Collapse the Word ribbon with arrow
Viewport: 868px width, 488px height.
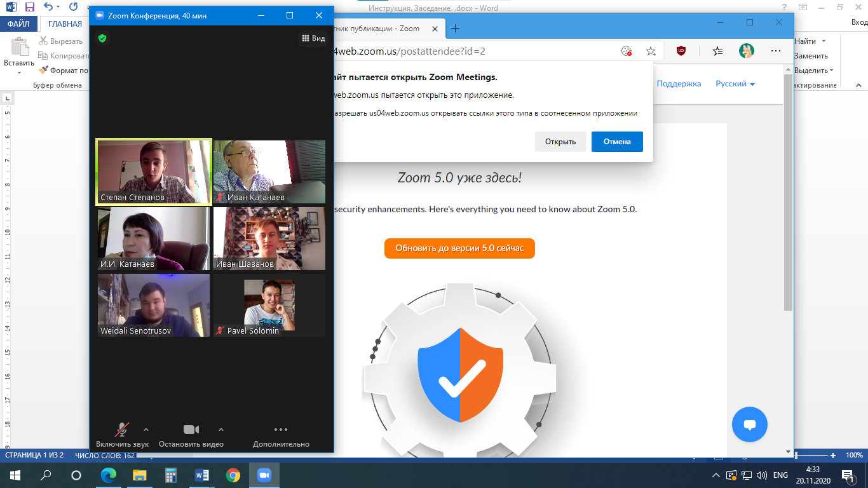tap(860, 85)
